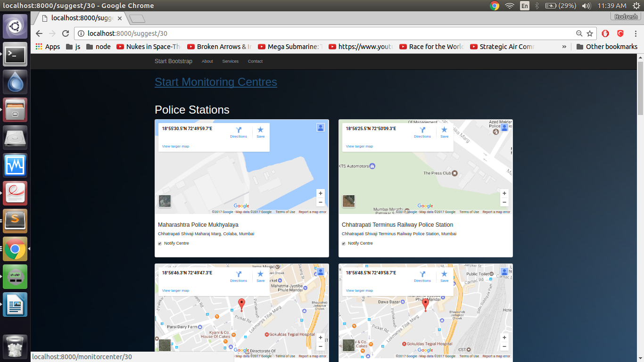This screenshot has width=644, height=362.
Task: Open the disk drive icon in dock
Action: (15, 138)
